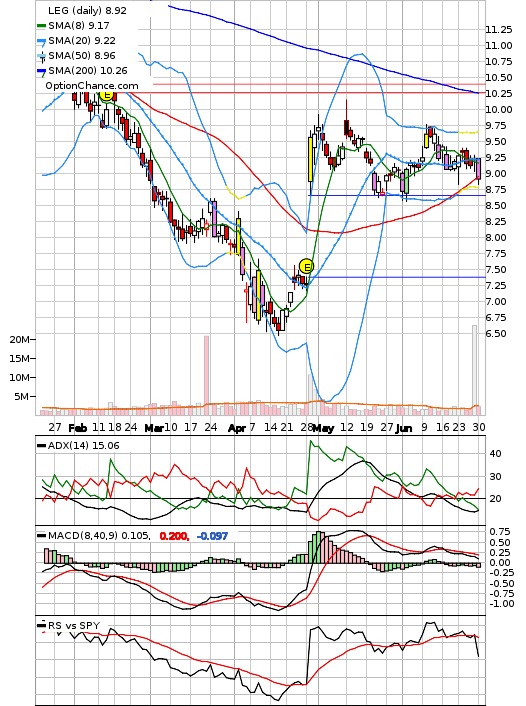Click the E earnings marker near Feb 11
Screen dimensions: 526x706
click(107, 95)
